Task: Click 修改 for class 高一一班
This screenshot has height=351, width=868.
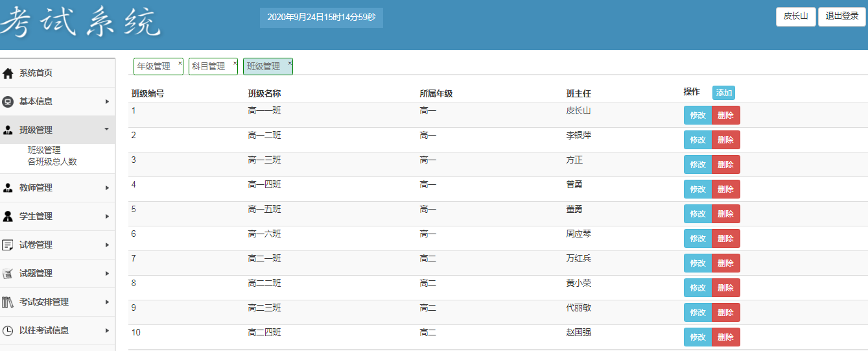Action: [x=698, y=115]
